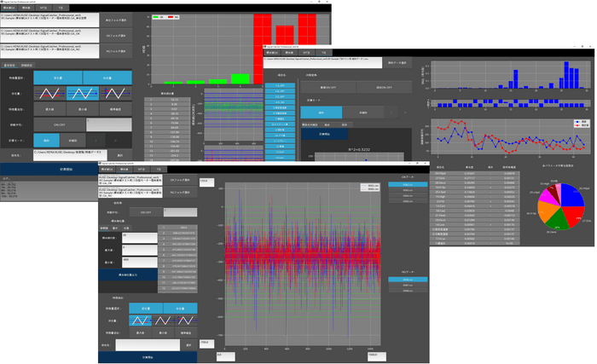Click the Signal Catcher icon in the waveform window title bar
Image resolution: width=597 pixels, height=364 pixels.
pos(100,164)
